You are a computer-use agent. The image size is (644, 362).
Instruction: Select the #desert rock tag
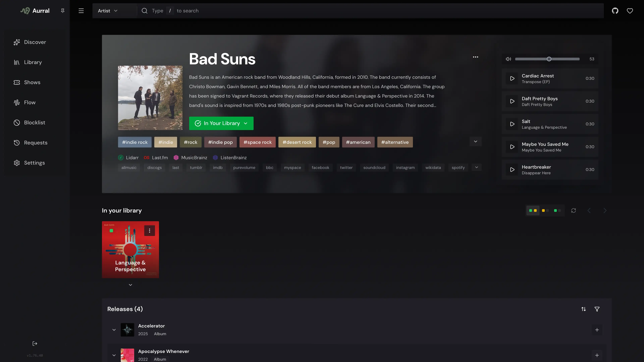(x=297, y=142)
